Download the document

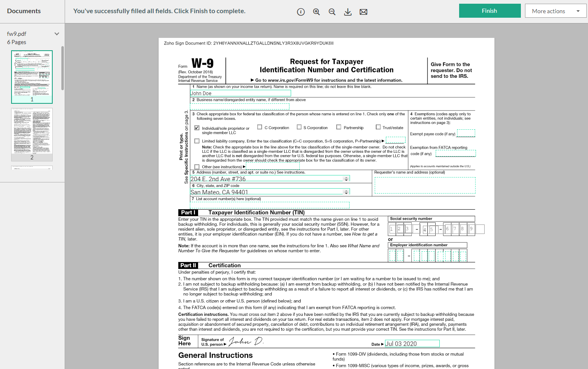(348, 12)
